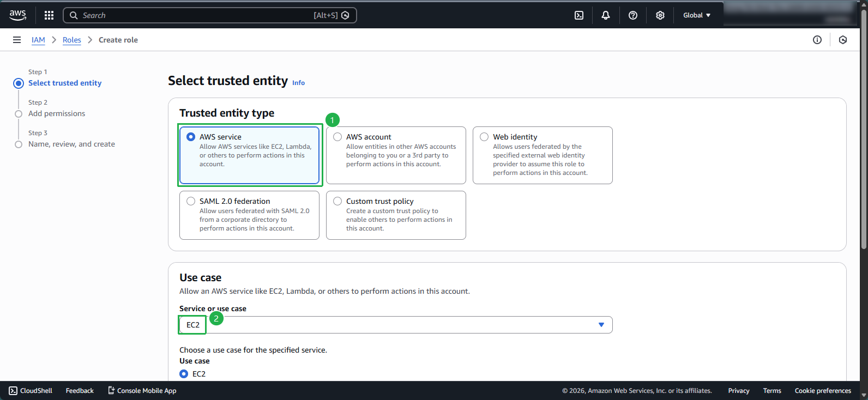Image resolution: width=868 pixels, height=400 pixels.
Task: Select Web identity trusted entity
Action: tap(542, 155)
